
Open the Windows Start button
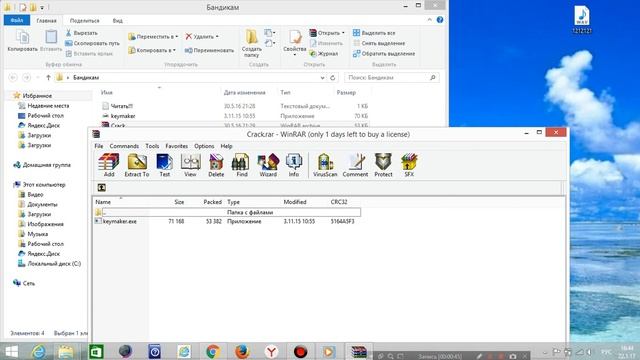(12, 351)
